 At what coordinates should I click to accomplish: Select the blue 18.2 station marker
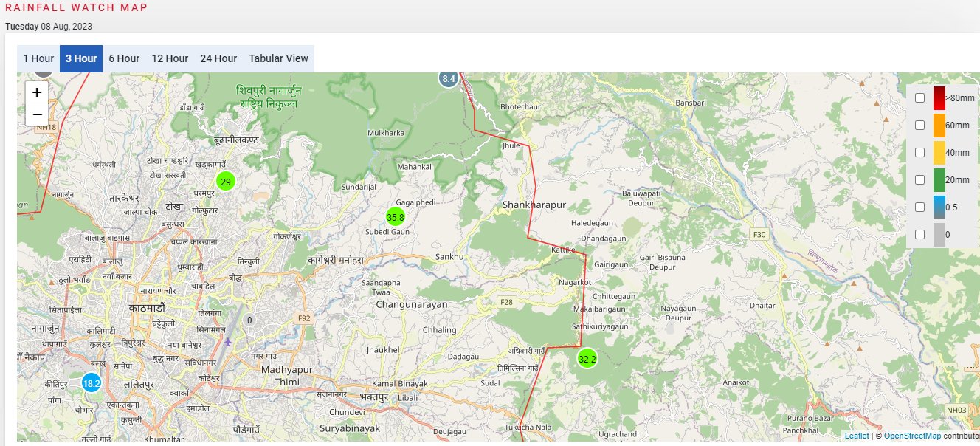coord(92,383)
